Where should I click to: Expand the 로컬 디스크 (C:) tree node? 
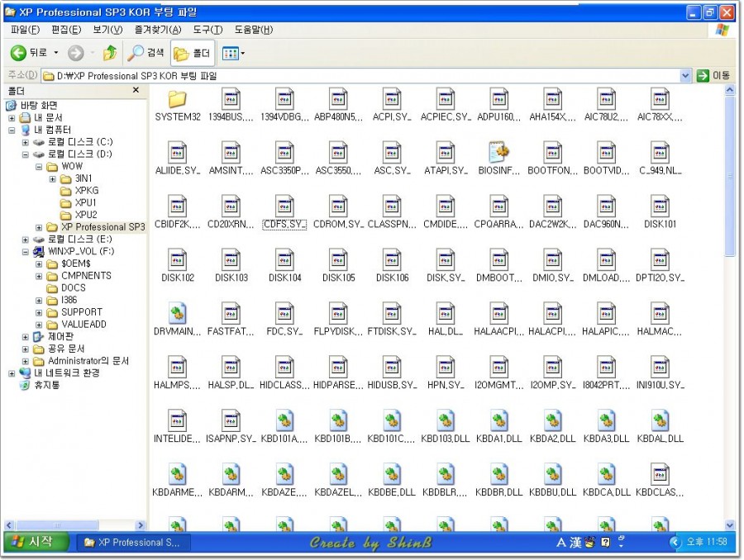25,142
